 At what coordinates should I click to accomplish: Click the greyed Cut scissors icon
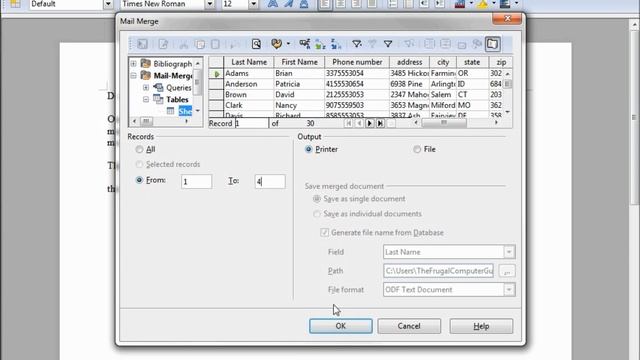click(184, 44)
